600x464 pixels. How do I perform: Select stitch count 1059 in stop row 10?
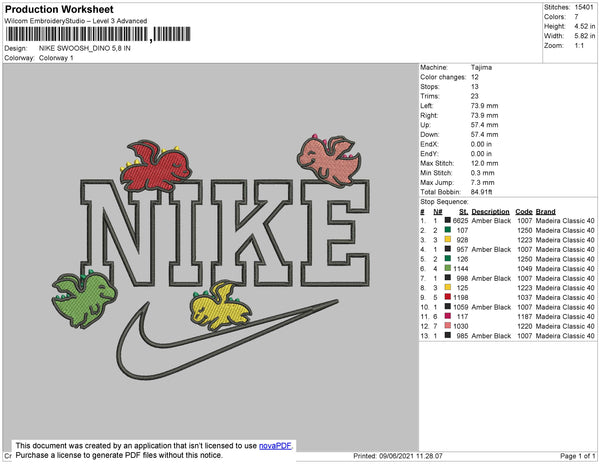pyautogui.click(x=460, y=307)
